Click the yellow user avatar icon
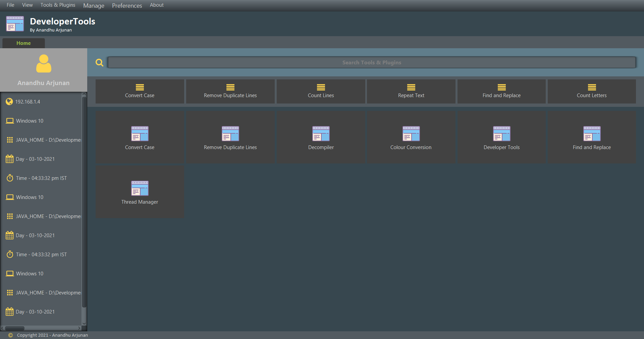The height and width of the screenshot is (339, 644). [x=44, y=64]
